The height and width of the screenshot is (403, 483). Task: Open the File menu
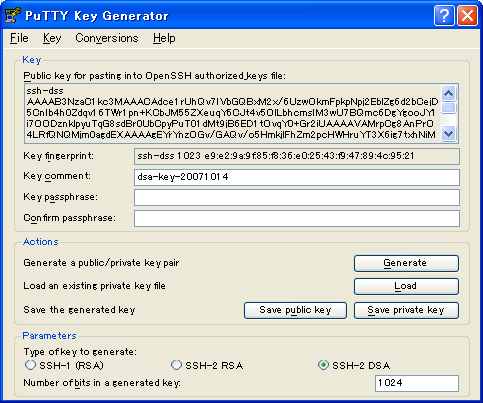[x=19, y=38]
